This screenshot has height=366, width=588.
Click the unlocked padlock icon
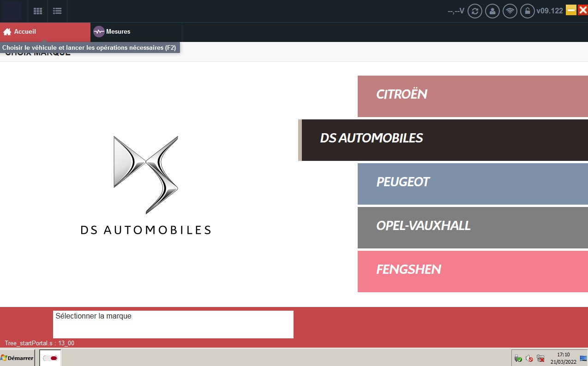527,11
